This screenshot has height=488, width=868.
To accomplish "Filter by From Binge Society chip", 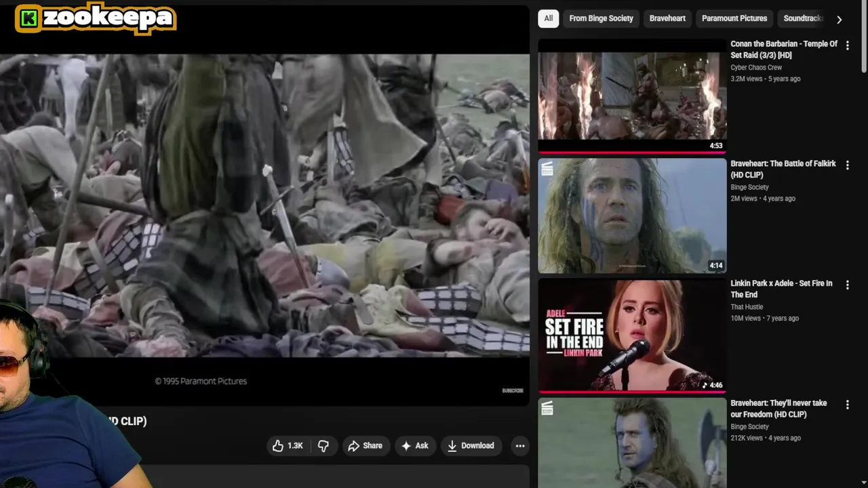I will coord(601,18).
